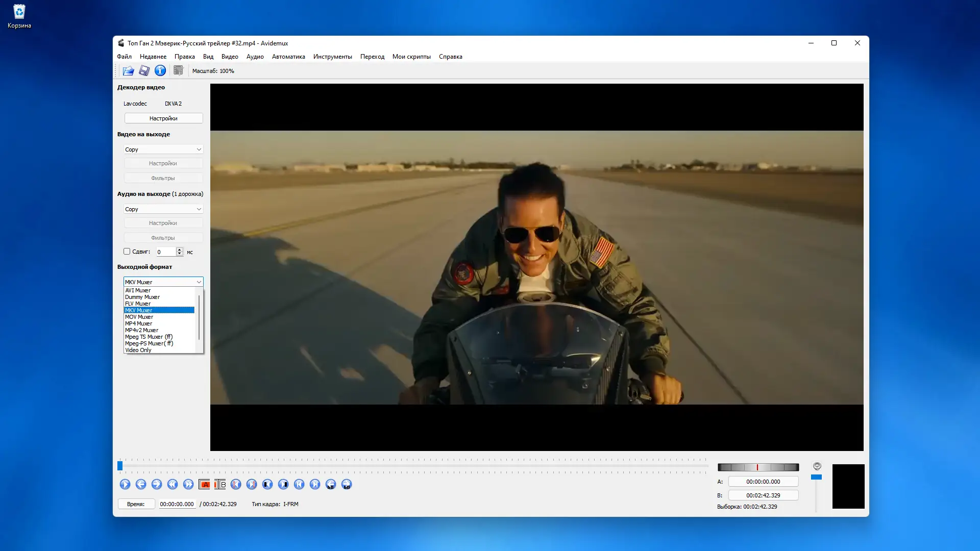Viewport: 980px width, 551px height.
Task: Go to next keyframe button
Action: 188,485
